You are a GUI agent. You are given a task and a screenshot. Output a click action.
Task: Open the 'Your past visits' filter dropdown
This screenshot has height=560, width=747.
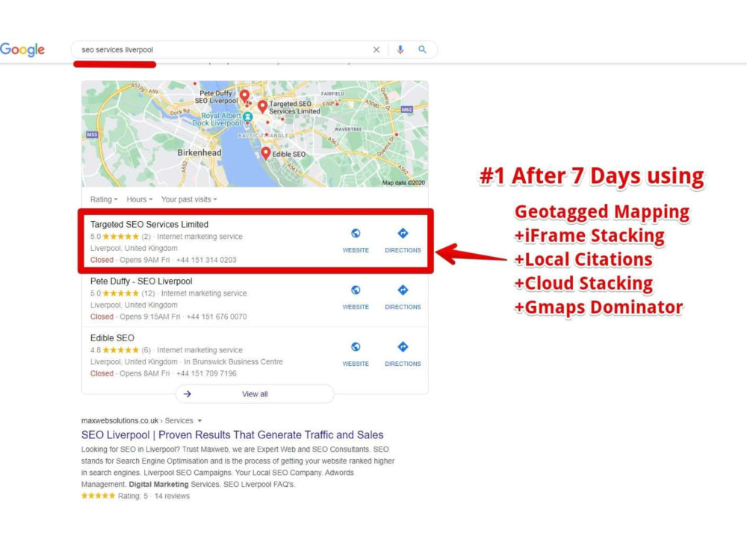point(189,199)
